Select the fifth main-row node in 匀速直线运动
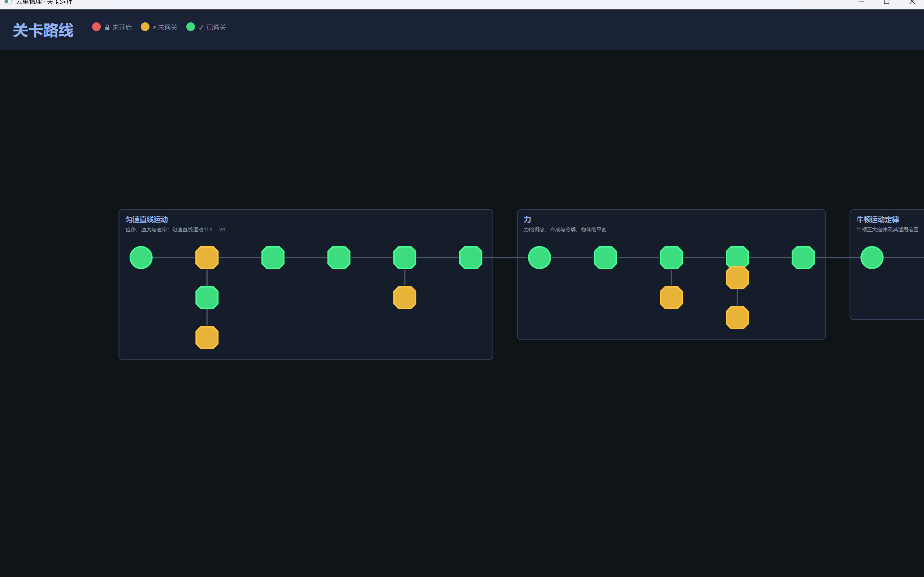The image size is (924, 577). point(405,258)
